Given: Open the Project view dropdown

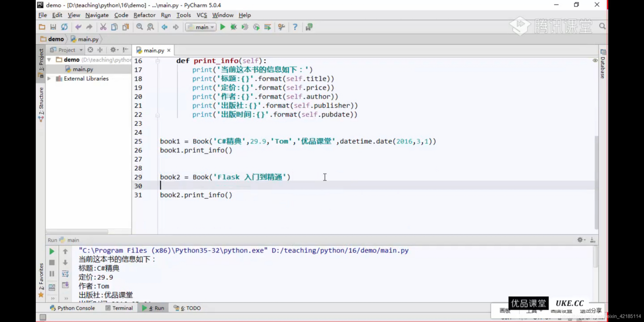Looking at the screenshot, I should pos(67,50).
